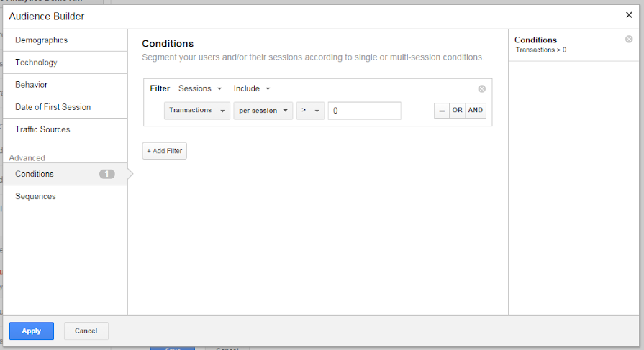Select the Behavior section
644x350 pixels.
coord(65,85)
